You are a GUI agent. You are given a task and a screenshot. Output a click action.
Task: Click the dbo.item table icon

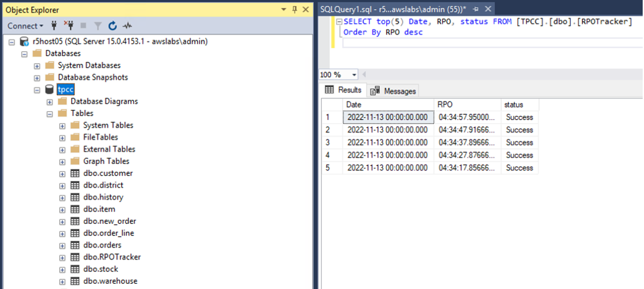click(x=74, y=209)
